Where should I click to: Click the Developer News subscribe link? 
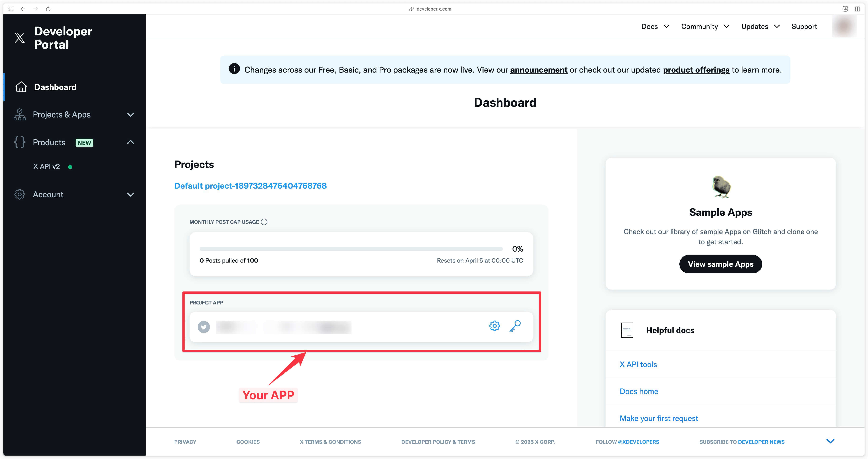tap(761, 442)
